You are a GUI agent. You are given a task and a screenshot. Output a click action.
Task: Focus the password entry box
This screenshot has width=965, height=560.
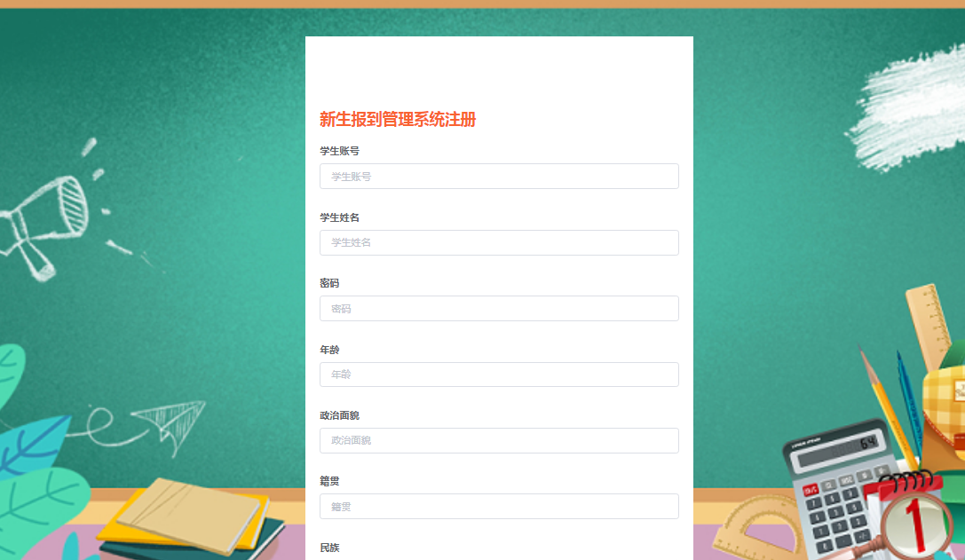pyautogui.click(x=497, y=308)
